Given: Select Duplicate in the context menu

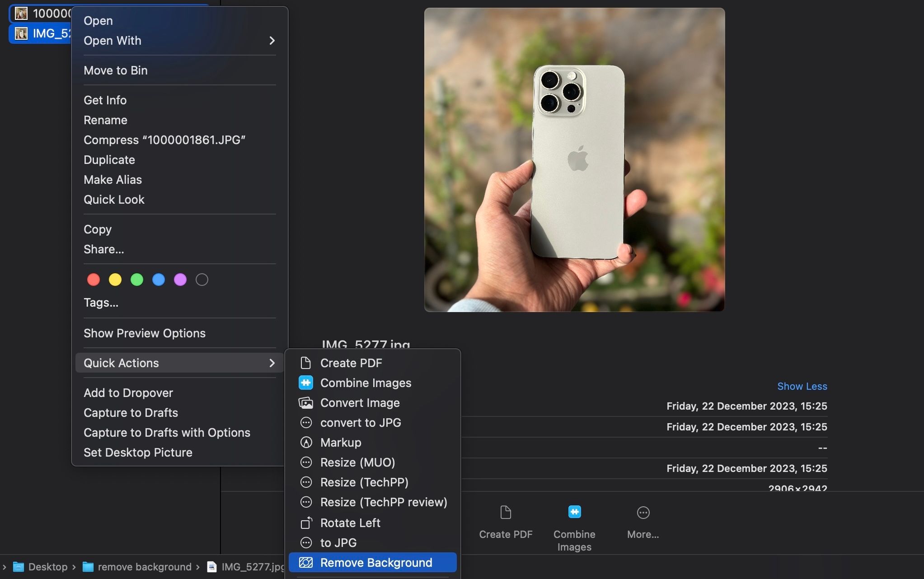Looking at the screenshot, I should [109, 159].
